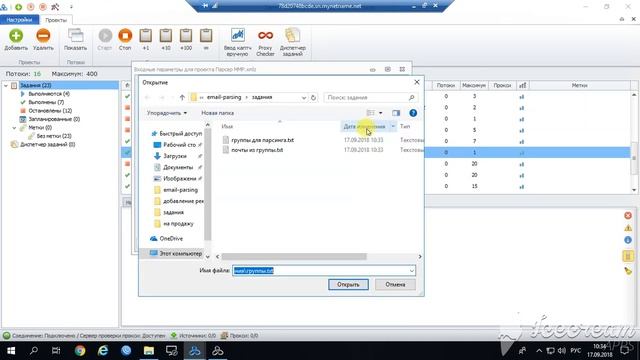The width and height of the screenshot is (640, 360).
Task: Open Документы in the dialog sidebar
Action: point(178,167)
